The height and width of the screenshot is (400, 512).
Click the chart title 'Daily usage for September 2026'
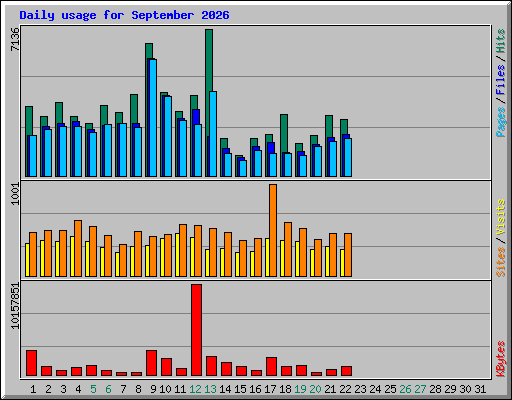124,15
